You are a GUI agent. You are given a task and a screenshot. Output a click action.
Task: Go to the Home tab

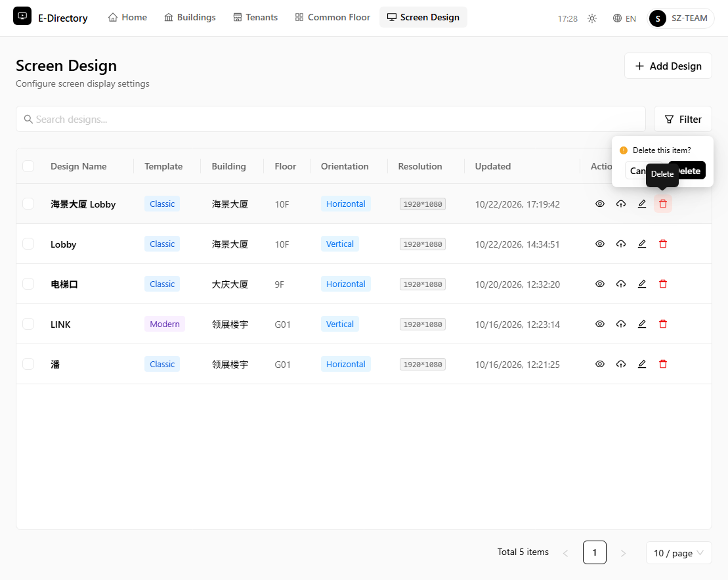(127, 17)
